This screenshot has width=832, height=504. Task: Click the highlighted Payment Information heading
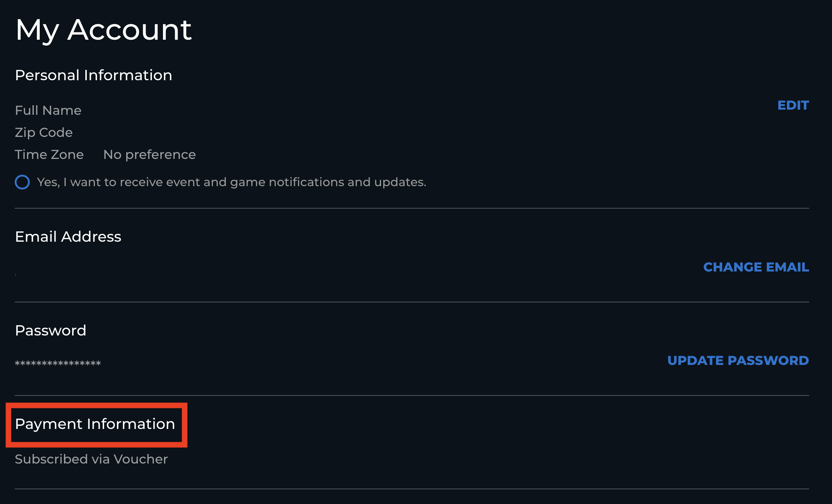tap(95, 424)
